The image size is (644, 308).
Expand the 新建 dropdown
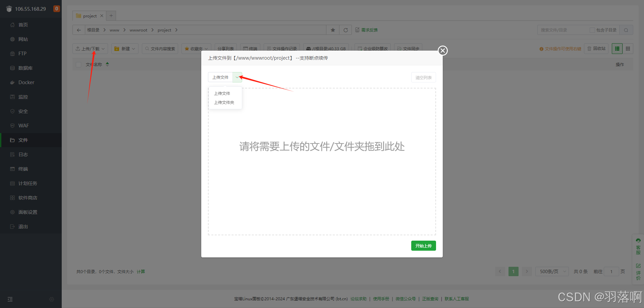125,49
